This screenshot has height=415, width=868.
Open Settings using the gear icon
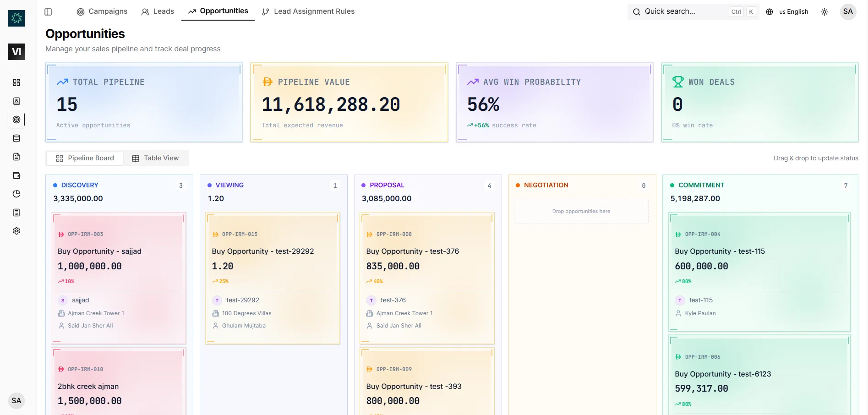coord(16,231)
